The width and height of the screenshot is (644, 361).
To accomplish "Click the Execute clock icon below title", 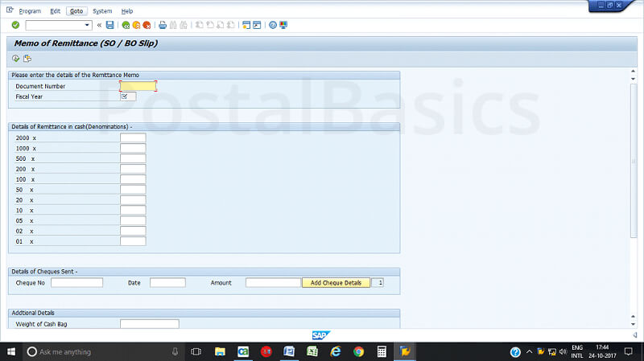I will 16,58.
